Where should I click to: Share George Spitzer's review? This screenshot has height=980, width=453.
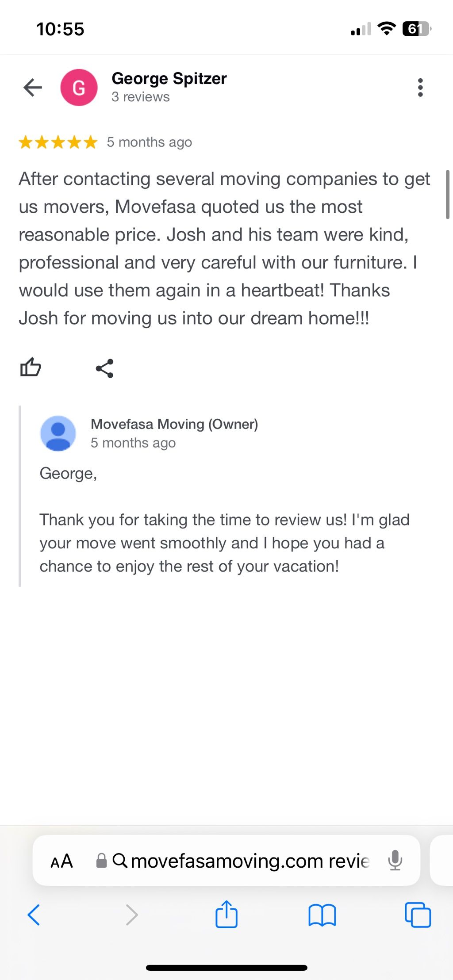105,368
